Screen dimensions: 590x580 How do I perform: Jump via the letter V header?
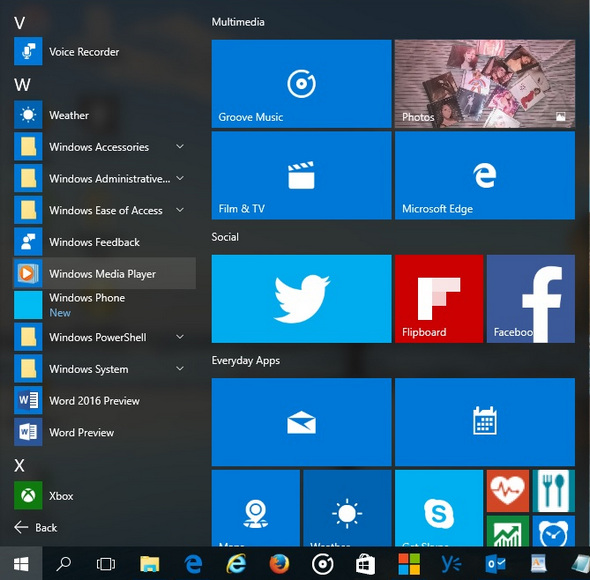coord(20,23)
